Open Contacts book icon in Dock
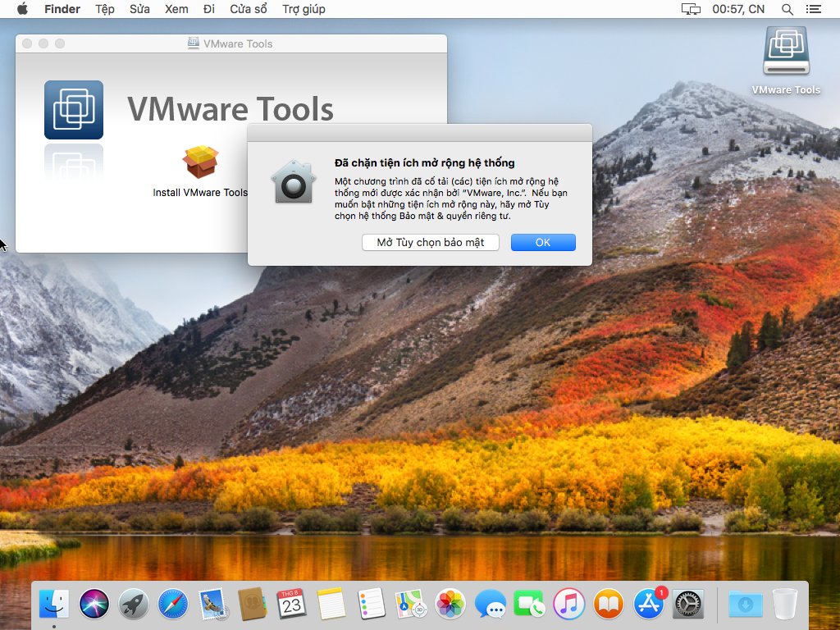This screenshot has height=630, width=840. (253, 604)
